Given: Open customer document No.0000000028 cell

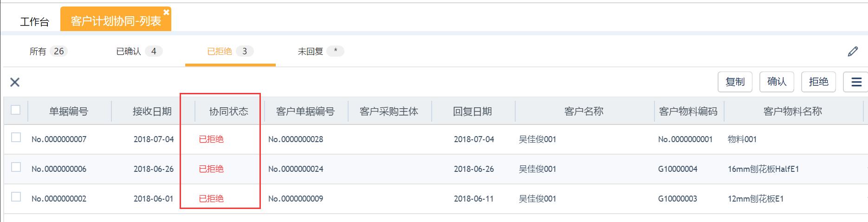Looking at the screenshot, I should point(296,139).
